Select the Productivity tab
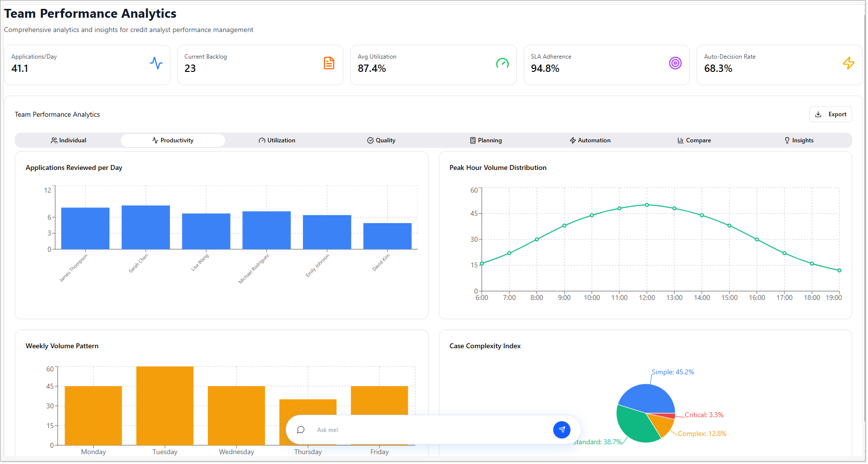Screen dimensions: 868x464 tap(173, 140)
